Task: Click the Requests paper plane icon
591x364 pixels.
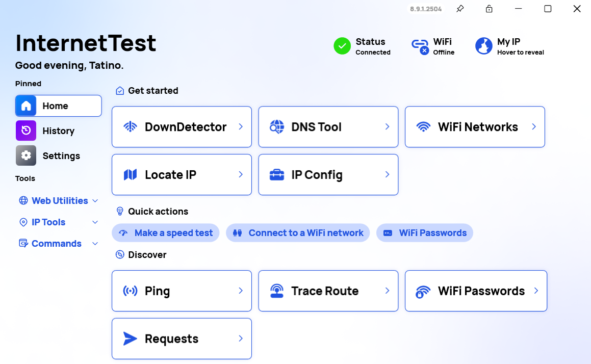Action: coord(131,339)
